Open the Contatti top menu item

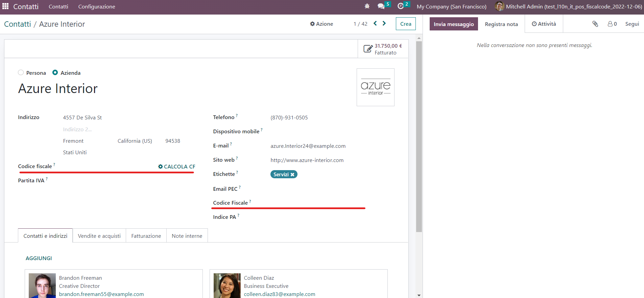(58, 6)
